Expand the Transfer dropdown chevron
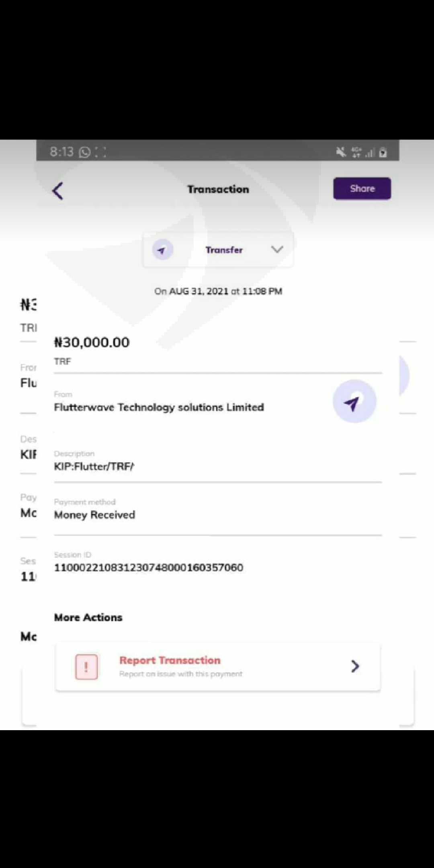The width and height of the screenshot is (434, 868). pyautogui.click(x=277, y=250)
